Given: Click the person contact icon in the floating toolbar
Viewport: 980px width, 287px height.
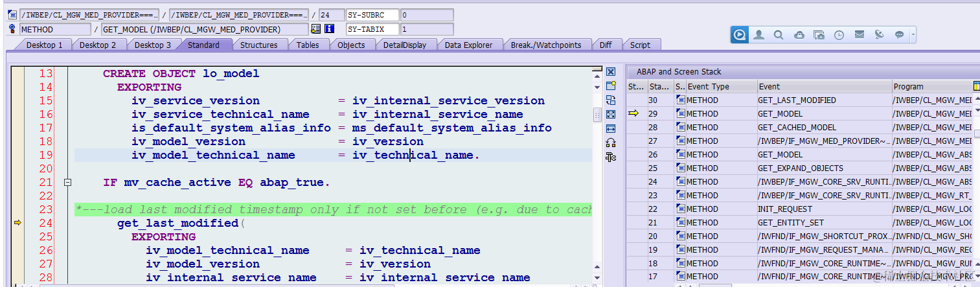Looking at the screenshot, I should pyautogui.click(x=759, y=35).
